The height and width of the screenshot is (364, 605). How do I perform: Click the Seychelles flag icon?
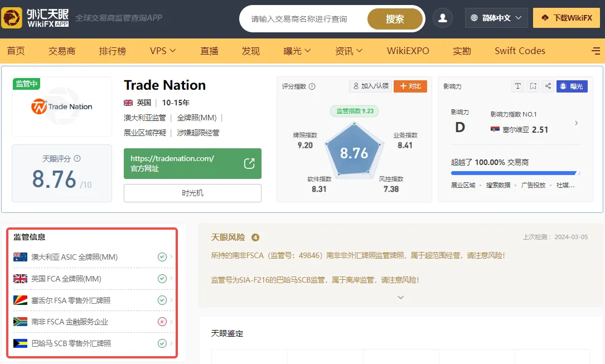(20, 300)
